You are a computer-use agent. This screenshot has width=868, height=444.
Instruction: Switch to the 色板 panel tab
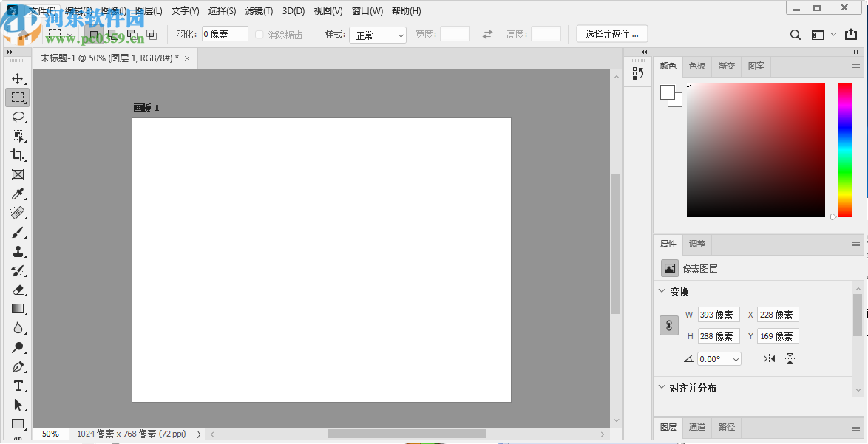coord(696,66)
